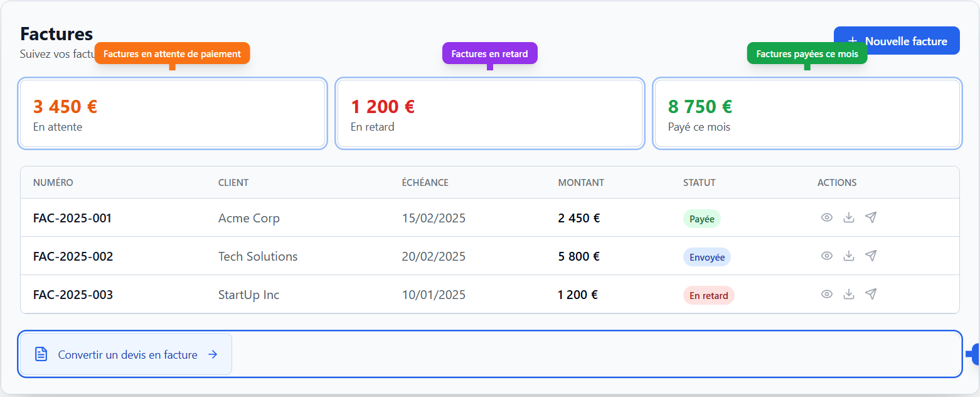Sort invoices by the MONTANT column
Viewport: 980px width, 397px height.
click(x=581, y=182)
